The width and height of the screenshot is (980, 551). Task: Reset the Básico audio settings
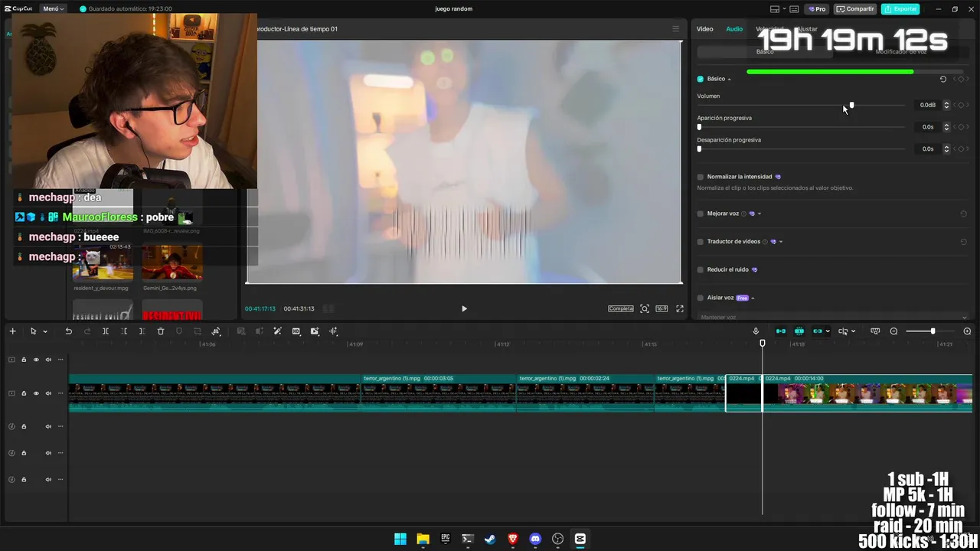point(943,79)
